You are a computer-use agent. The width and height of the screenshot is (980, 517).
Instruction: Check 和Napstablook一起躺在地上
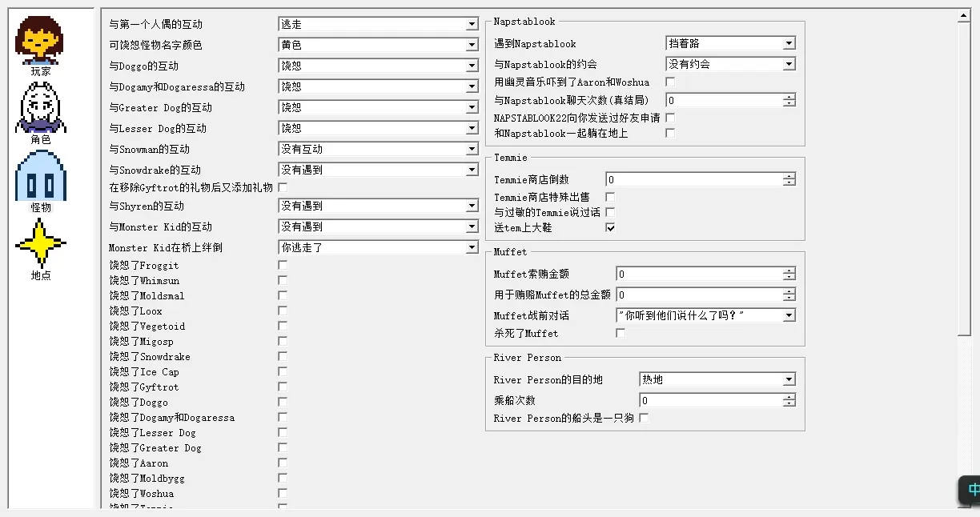(669, 133)
